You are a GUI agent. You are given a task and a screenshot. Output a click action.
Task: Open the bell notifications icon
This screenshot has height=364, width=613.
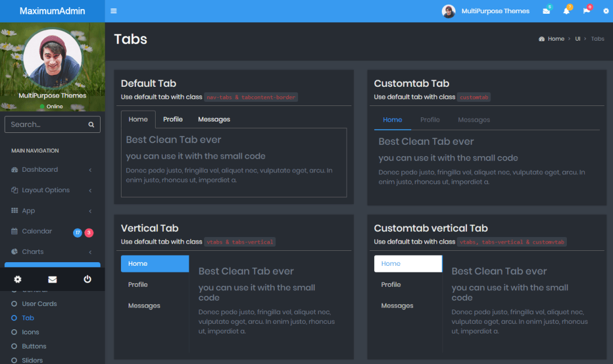[566, 11]
